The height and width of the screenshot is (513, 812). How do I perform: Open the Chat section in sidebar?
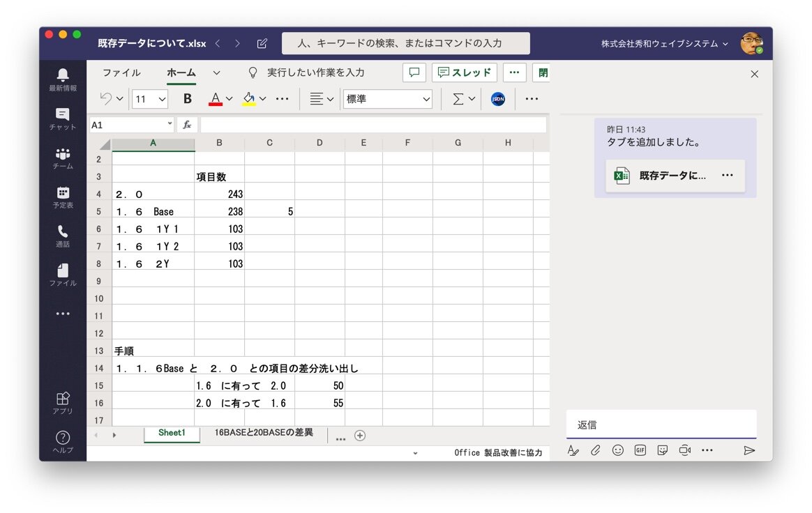pos(63,118)
